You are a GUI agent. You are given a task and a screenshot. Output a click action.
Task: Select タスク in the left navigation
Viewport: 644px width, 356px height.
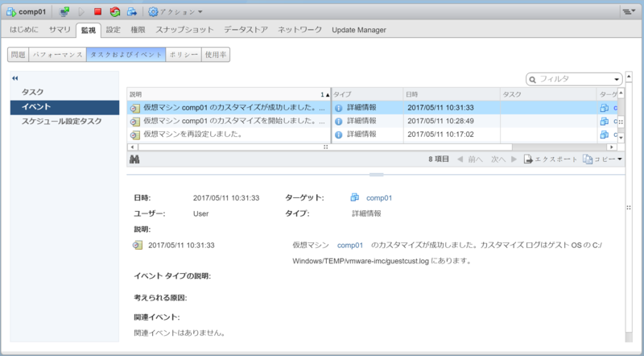(65, 92)
